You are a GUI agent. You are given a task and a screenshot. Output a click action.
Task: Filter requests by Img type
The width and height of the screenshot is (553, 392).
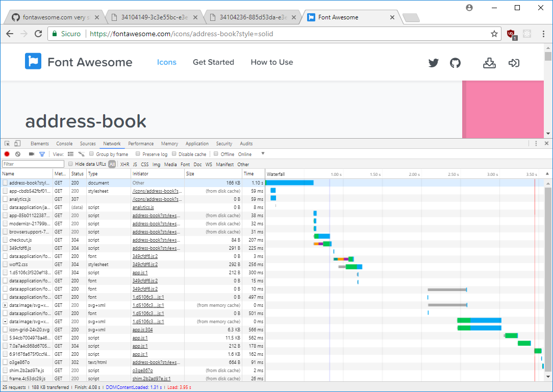(x=156, y=164)
